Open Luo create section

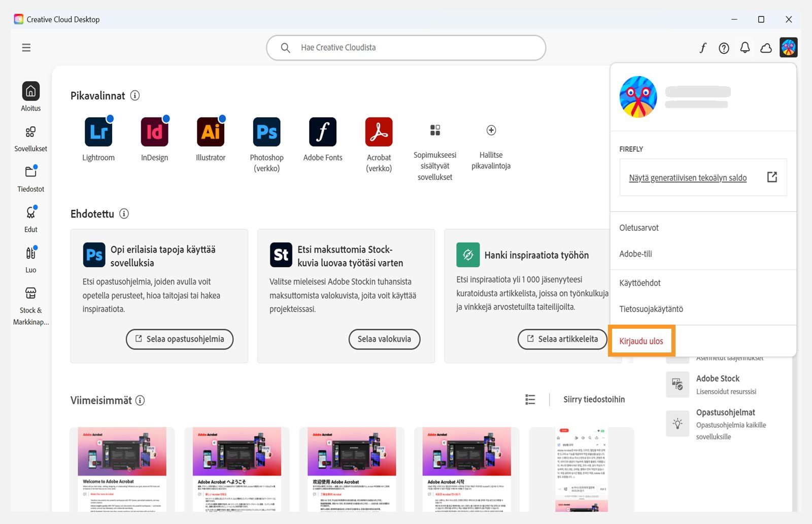click(x=30, y=259)
